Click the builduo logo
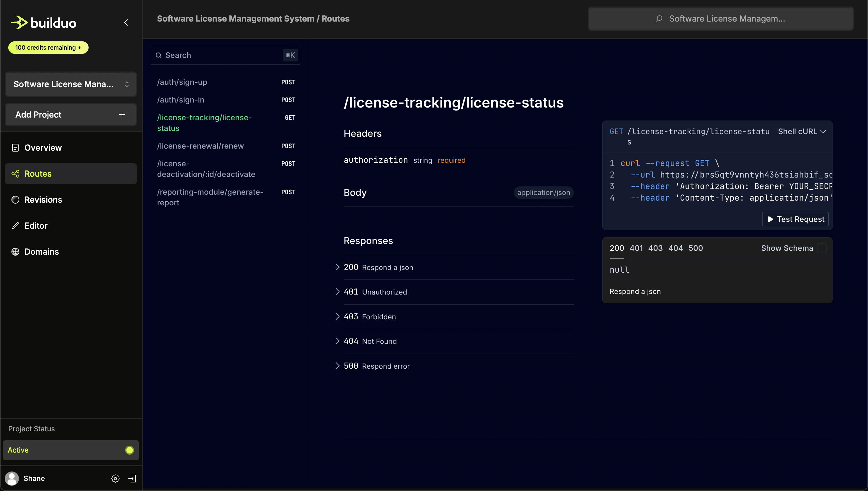The height and width of the screenshot is (491, 868). [44, 22]
